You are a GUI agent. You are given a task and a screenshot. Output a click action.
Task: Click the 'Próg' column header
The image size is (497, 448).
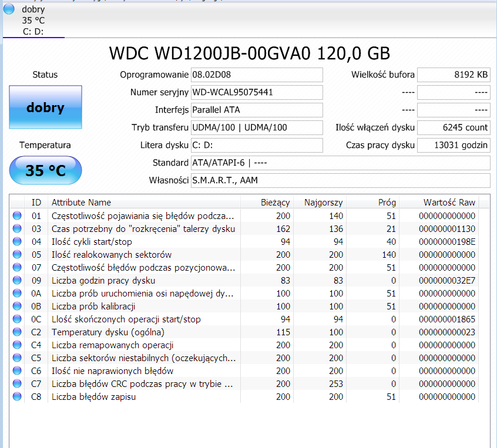(372, 202)
